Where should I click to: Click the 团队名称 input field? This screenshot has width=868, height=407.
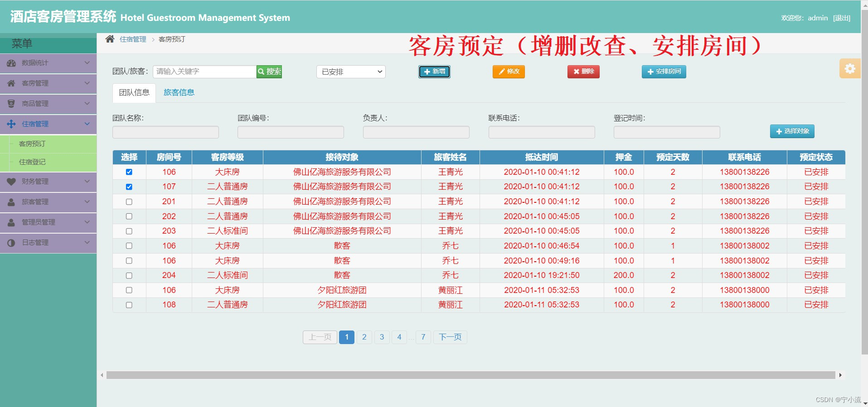click(x=165, y=132)
